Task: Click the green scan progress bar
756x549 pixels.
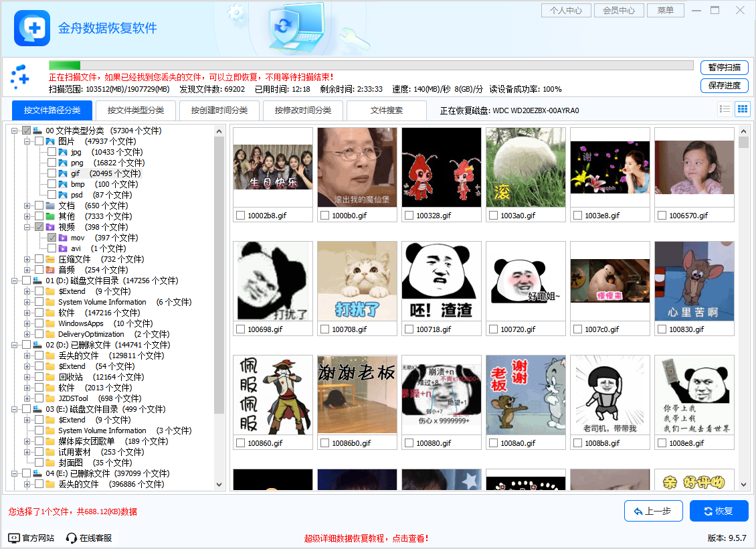Action: pos(65,65)
